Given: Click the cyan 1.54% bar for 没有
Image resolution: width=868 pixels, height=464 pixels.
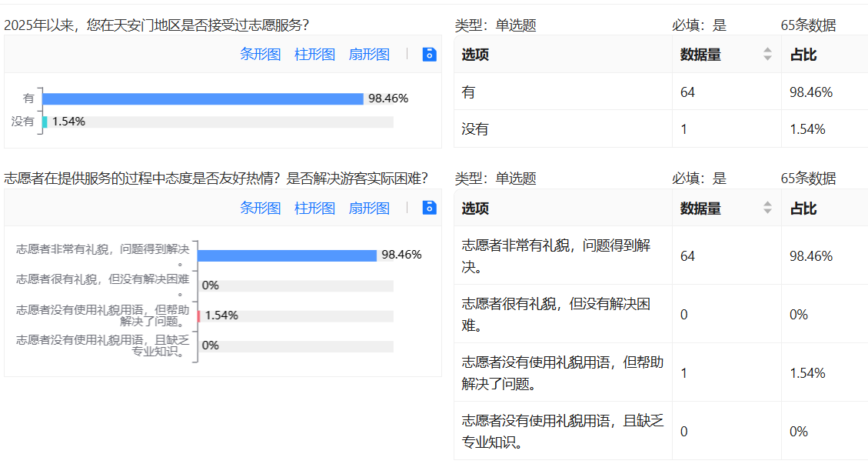Looking at the screenshot, I should [x=45, y=122].
